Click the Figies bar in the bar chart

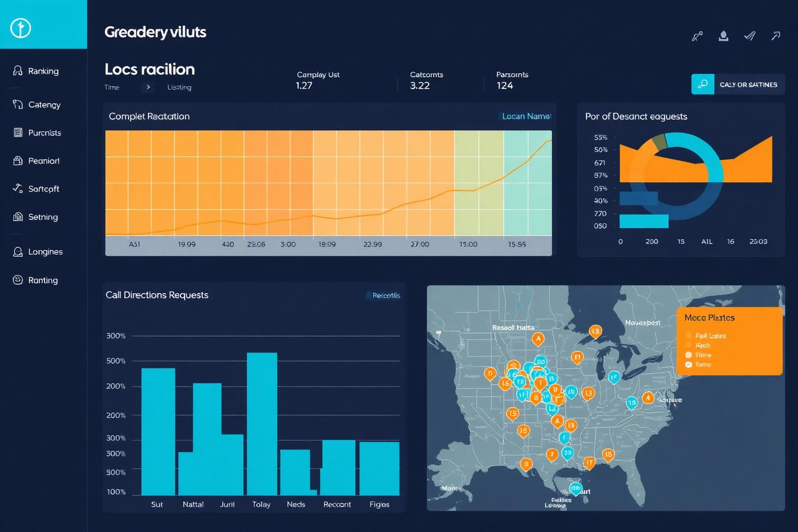379,469
